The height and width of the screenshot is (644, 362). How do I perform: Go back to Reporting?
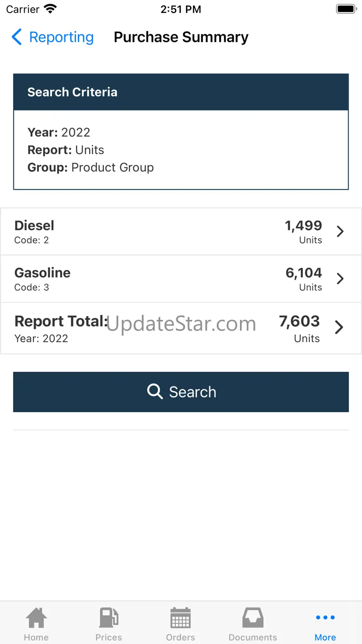[61, 37]
